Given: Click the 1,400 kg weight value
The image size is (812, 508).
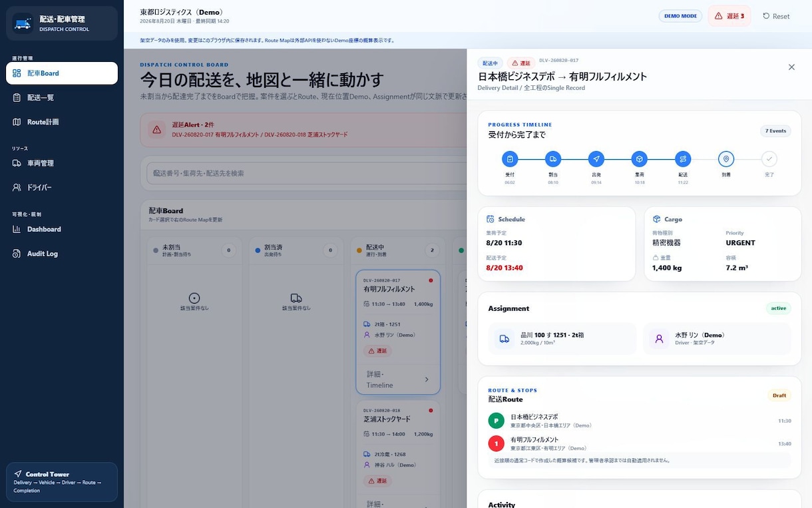Looking at the screenshot, I should tap(667, 268).
